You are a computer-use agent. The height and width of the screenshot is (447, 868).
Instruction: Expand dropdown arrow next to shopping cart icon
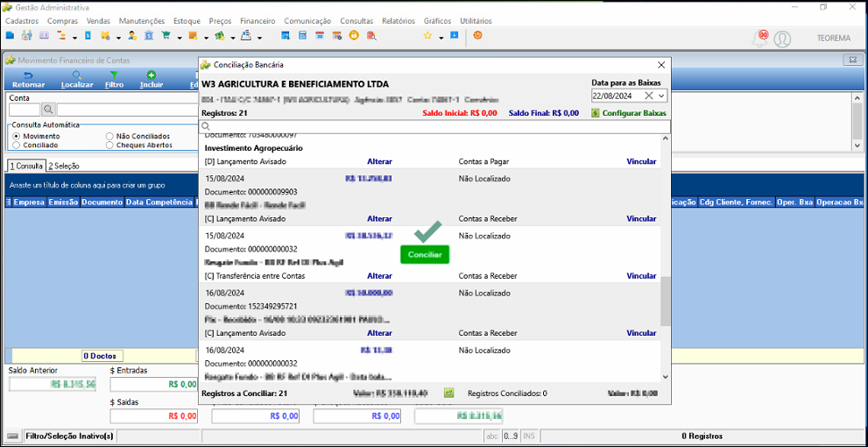(x=179, y=38)
